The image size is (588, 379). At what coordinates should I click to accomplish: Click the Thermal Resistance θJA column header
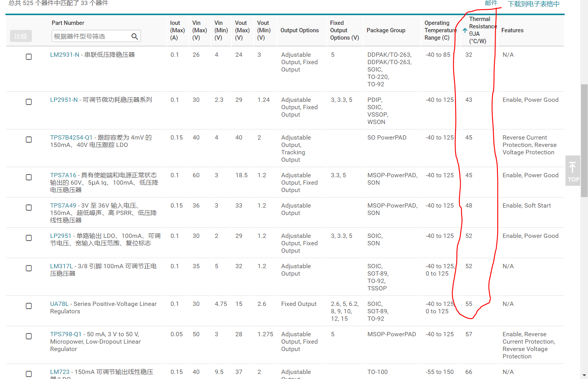[483, 30]
